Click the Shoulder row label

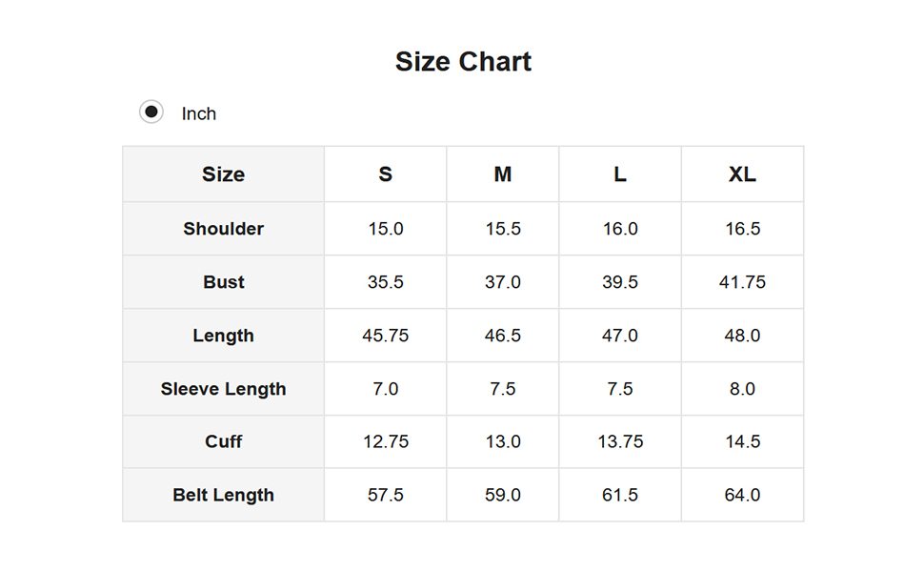224,229
